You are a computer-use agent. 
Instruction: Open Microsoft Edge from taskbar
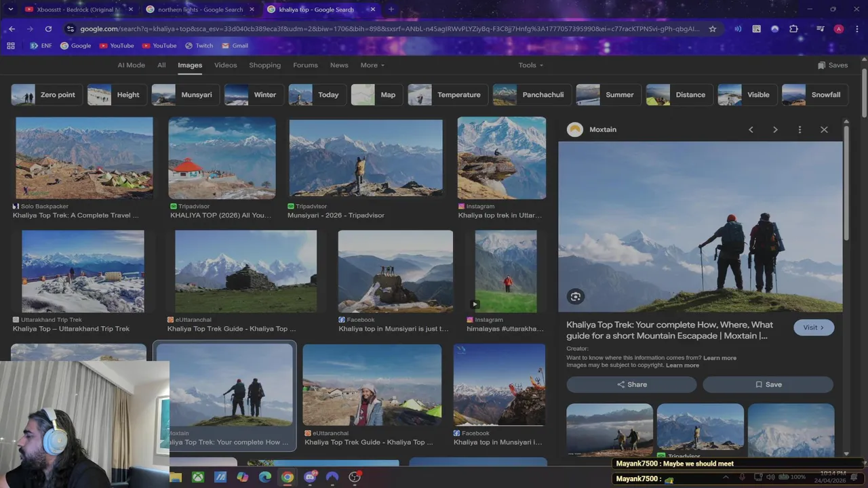coord(265,477)
